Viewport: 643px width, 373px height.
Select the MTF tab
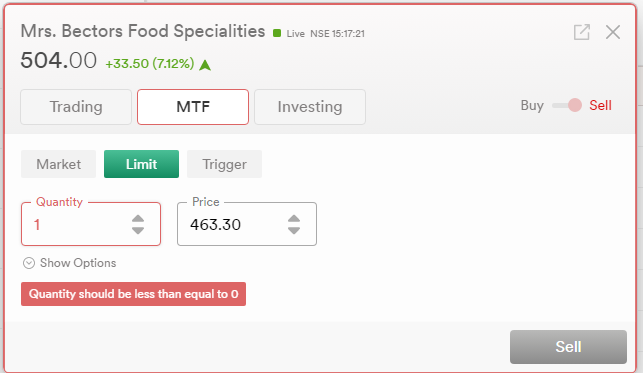[x=193, y=107]
